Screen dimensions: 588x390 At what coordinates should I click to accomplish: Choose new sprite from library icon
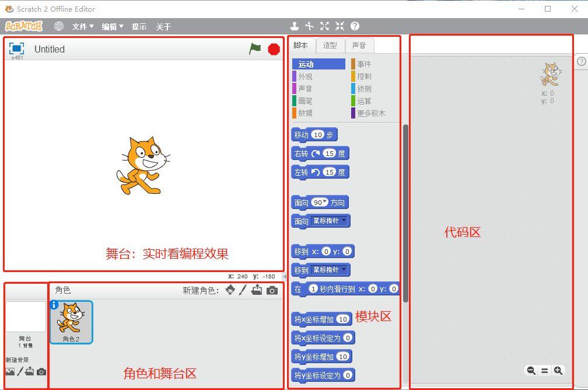[230, 290]
